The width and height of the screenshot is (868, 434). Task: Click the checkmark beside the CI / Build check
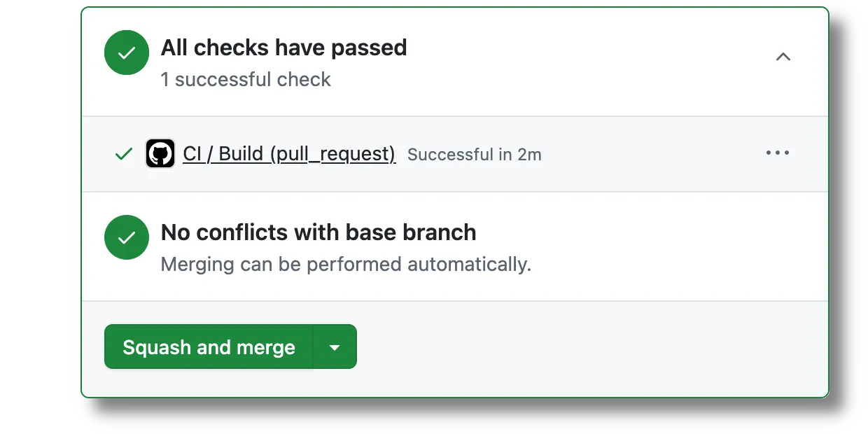pyautogui.click(x=122, y=153)
